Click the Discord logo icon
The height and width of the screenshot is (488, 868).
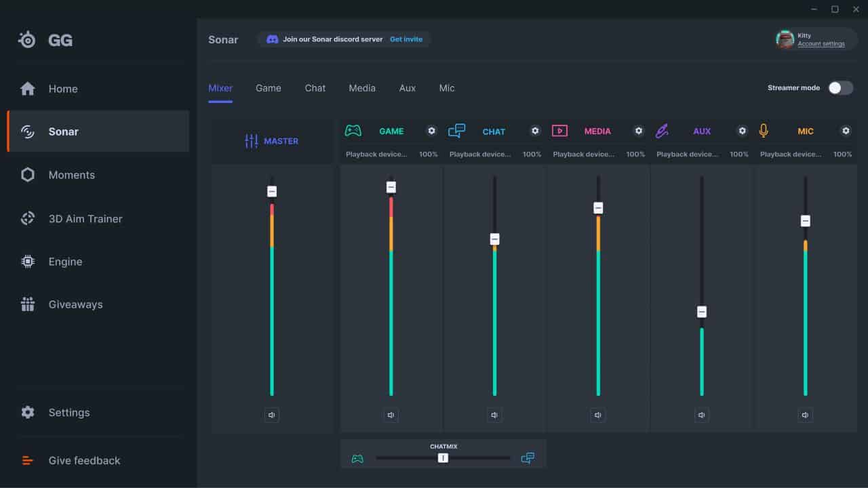(x=273, y=39)
